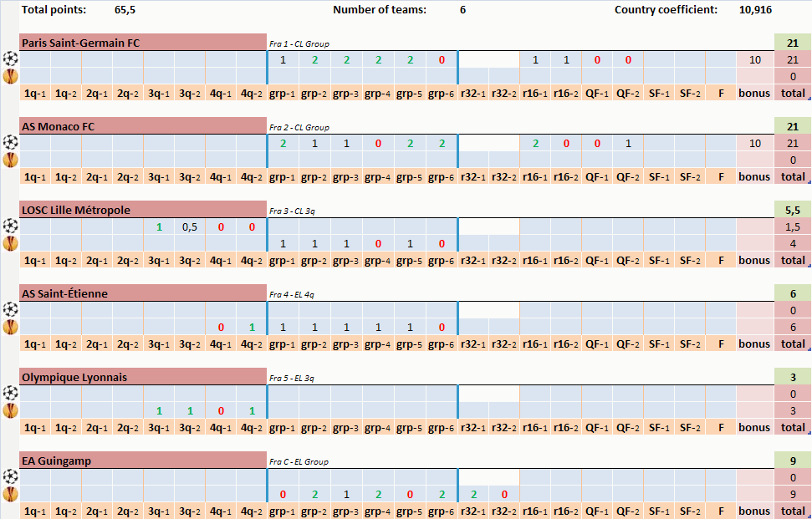Select the LOSC Lille Métropole name bar
Screen dimensions: 812x519
coord(142,210)
